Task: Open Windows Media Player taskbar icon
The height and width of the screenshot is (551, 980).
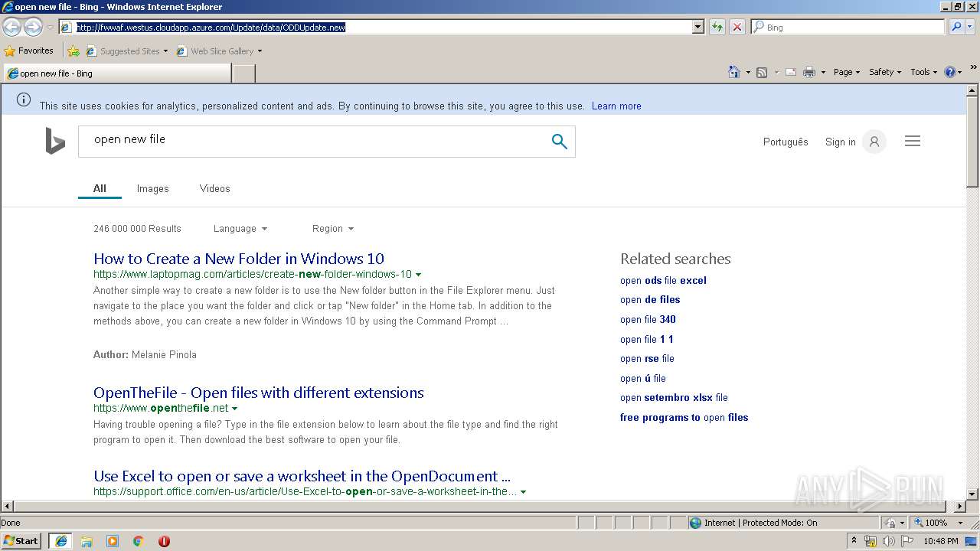Action: tap(113, 541)
